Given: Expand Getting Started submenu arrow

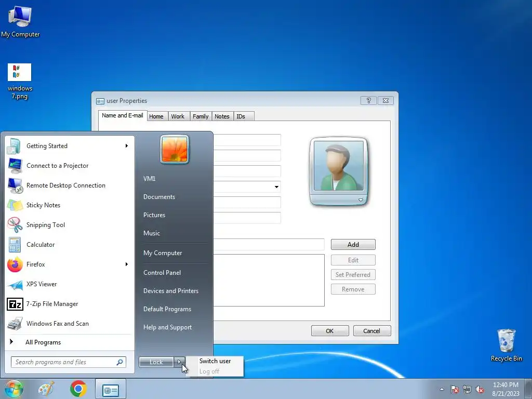Looking at the screenshot, I should click(x=127, y=146).
